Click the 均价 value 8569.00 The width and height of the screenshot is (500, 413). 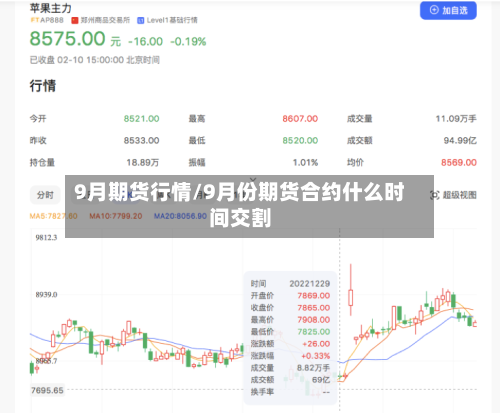click(459, 163)
